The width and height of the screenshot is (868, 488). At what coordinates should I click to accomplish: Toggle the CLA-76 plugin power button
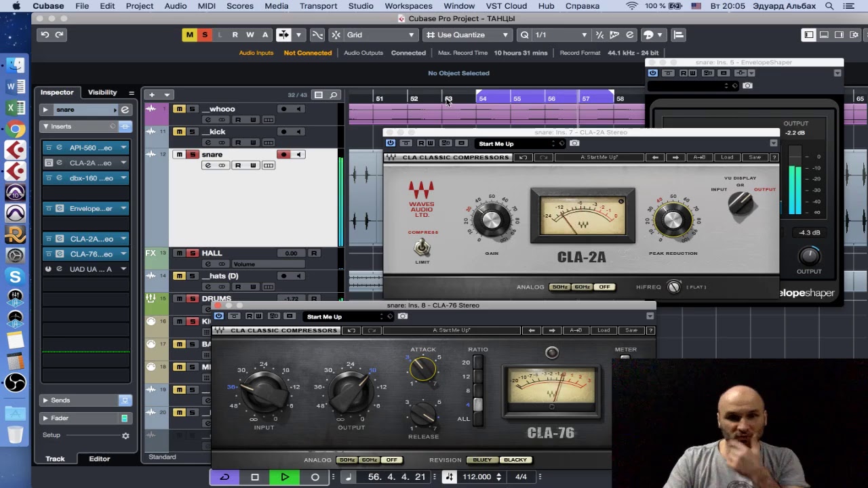tap(218, 317)
